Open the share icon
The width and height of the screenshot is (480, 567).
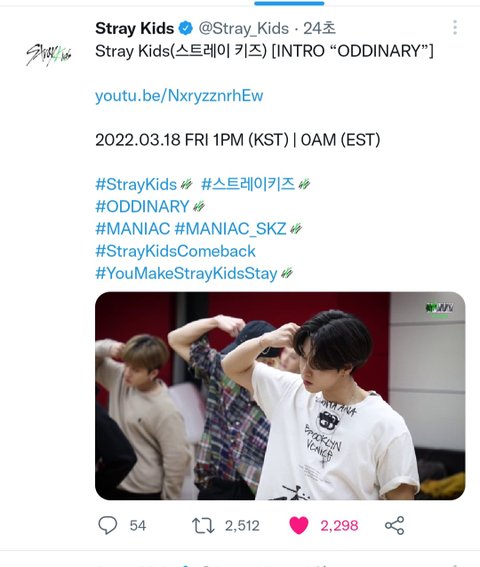(x=394, y=525)
